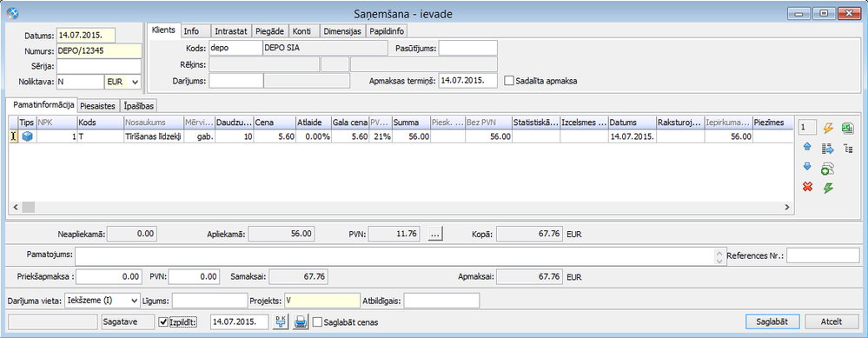Viewport: 868px width, 338px height.
Task: Switch to the Papildinfo tab
Action: pos(386,31)
